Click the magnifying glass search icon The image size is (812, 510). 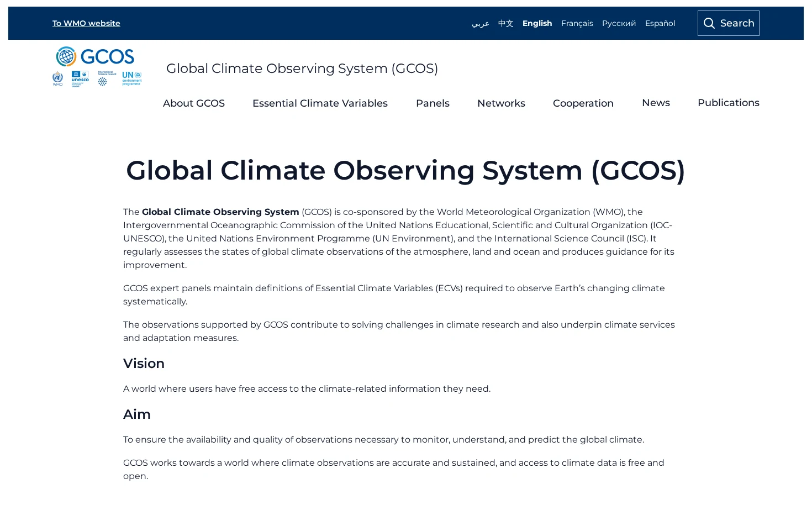[709, 23]
